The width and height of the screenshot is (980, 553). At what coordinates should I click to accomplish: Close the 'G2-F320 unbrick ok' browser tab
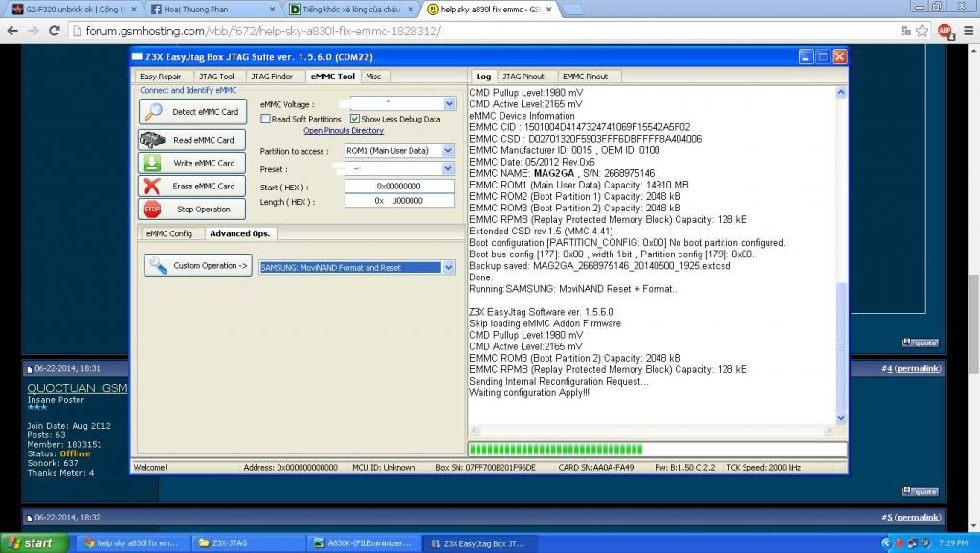(x=135, y=10)
